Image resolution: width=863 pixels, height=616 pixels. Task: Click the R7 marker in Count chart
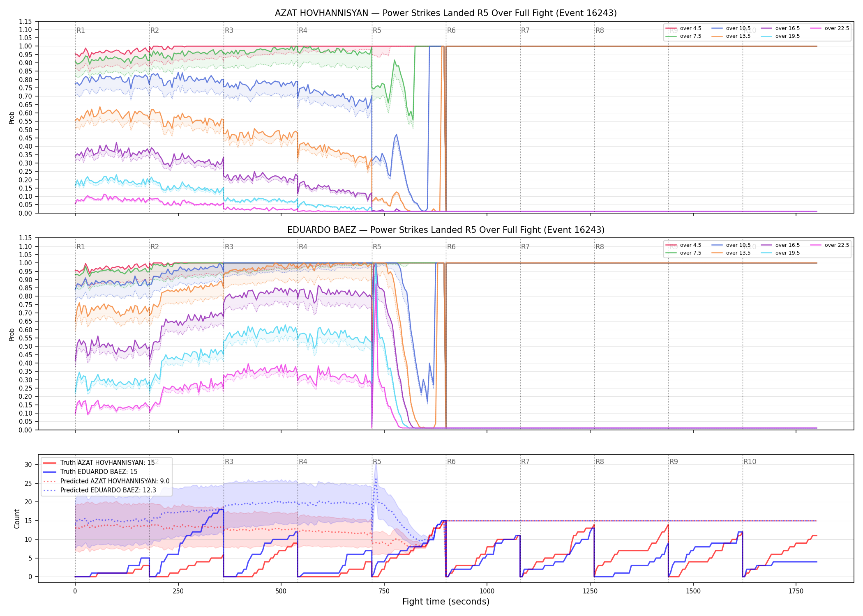point(525,462)
